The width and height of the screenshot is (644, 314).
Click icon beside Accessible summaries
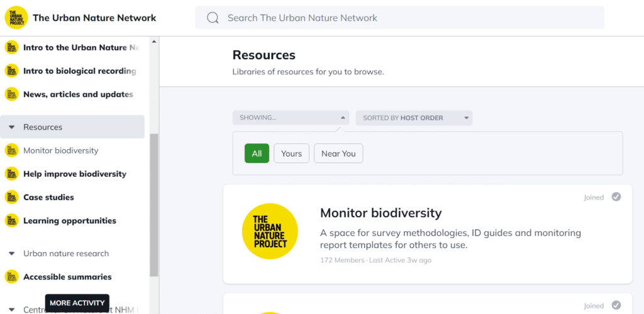pyautogui.click(x=11, y=277)
